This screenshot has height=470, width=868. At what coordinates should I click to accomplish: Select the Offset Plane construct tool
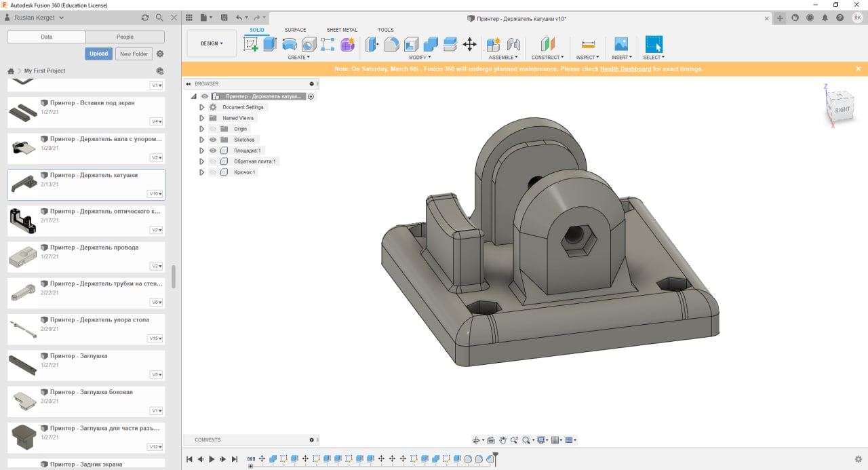(x=547, y=44)
